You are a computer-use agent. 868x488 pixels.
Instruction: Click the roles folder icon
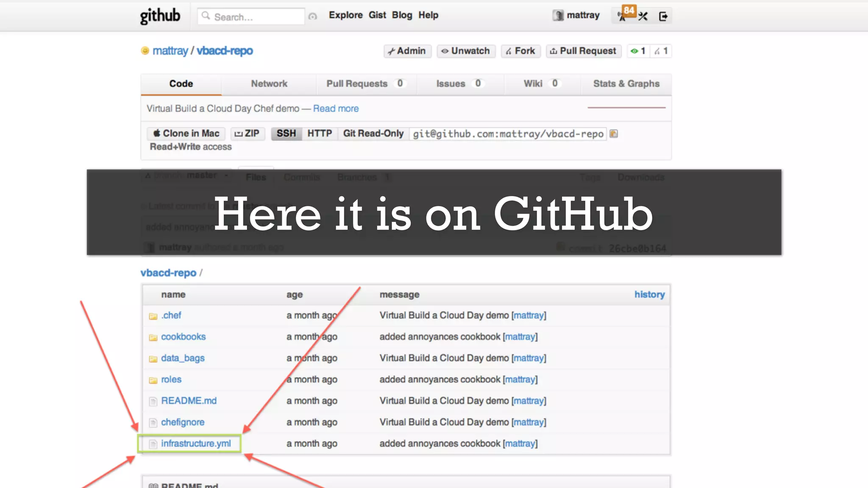[153, 380]
